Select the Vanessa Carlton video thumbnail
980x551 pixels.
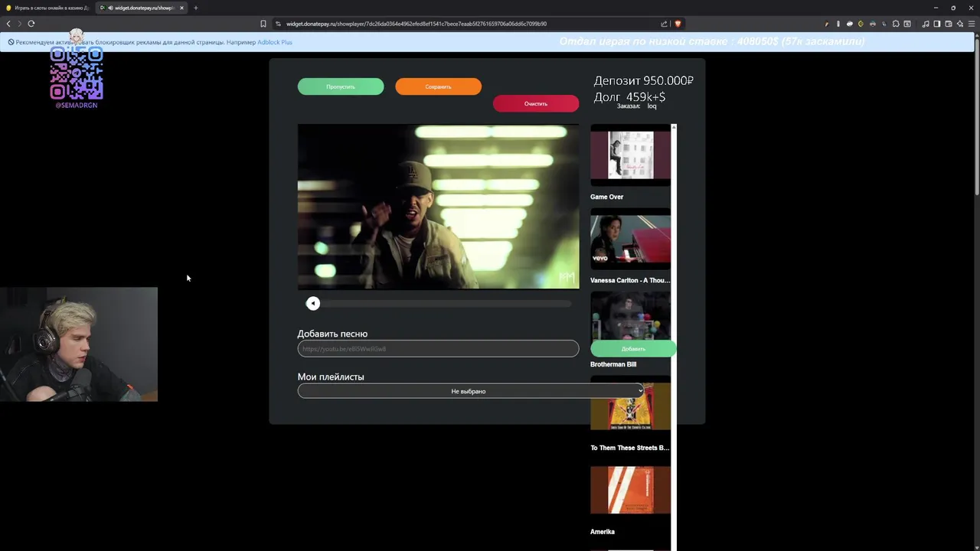630,239
